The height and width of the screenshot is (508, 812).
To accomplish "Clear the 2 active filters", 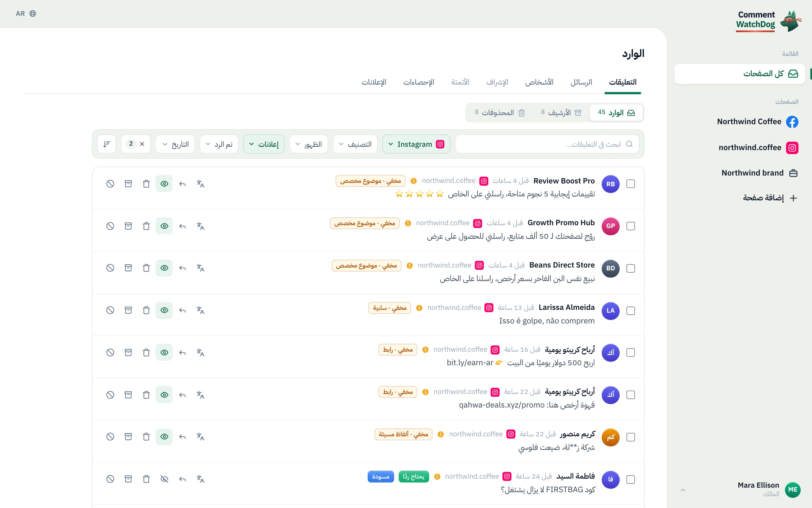I will tap(136, 144).
